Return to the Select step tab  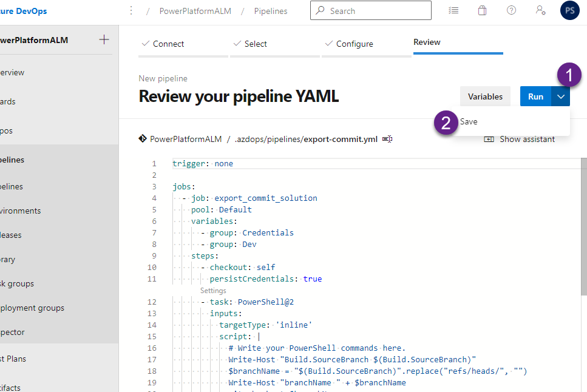[255, 44]
